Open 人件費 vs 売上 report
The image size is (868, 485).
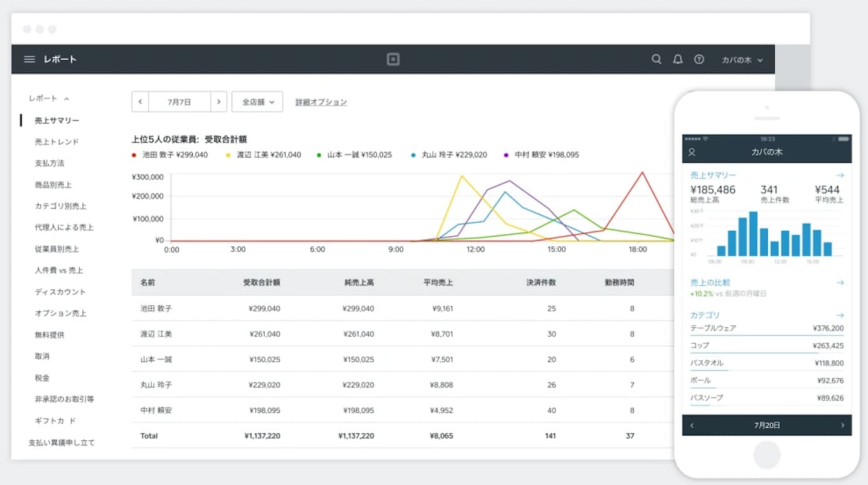[59, 271]
